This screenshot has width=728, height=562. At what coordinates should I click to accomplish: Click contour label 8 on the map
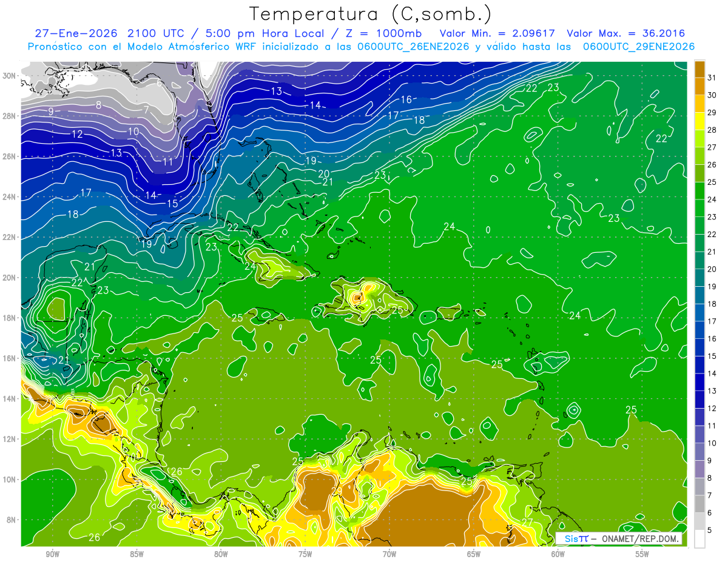pos(98,105)
